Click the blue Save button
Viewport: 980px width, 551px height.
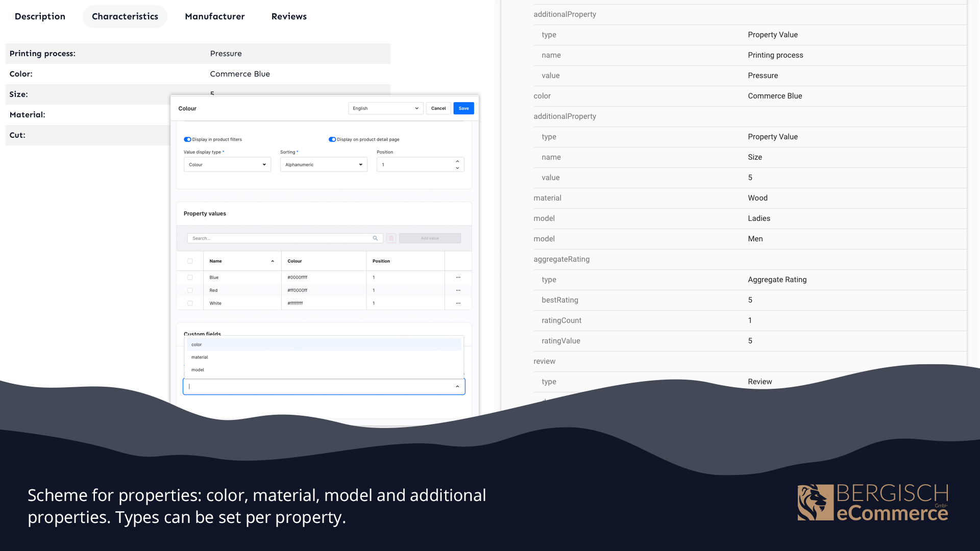463,108
